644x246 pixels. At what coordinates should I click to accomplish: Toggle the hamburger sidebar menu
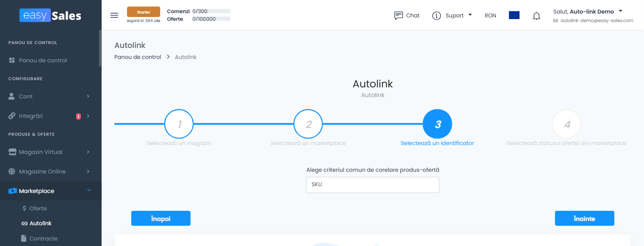click(x=114, y=15)
